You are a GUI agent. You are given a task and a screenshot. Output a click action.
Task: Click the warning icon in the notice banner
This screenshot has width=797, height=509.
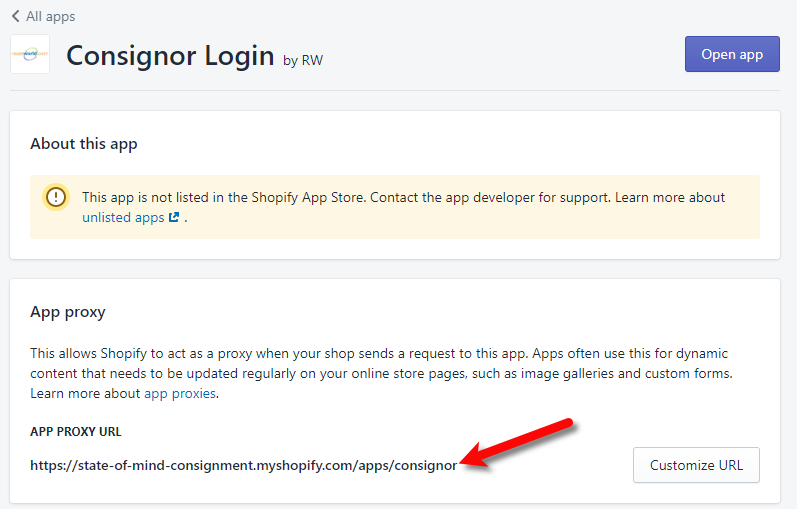click(56, 197)
